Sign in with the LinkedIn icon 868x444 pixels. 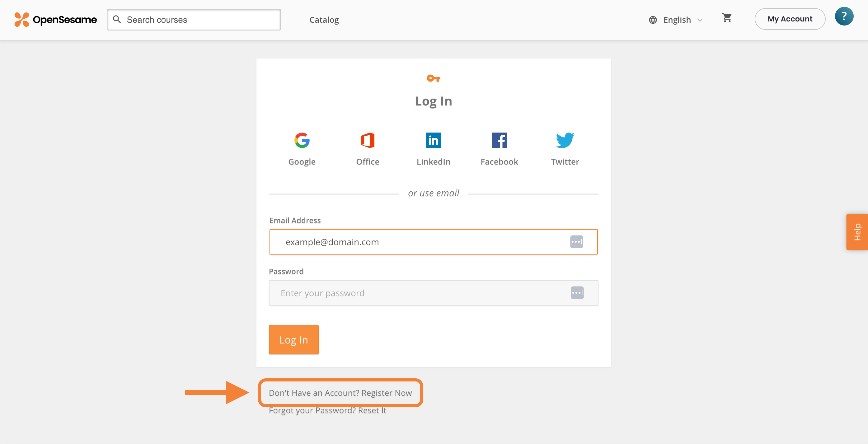click(x=433, y=140)
